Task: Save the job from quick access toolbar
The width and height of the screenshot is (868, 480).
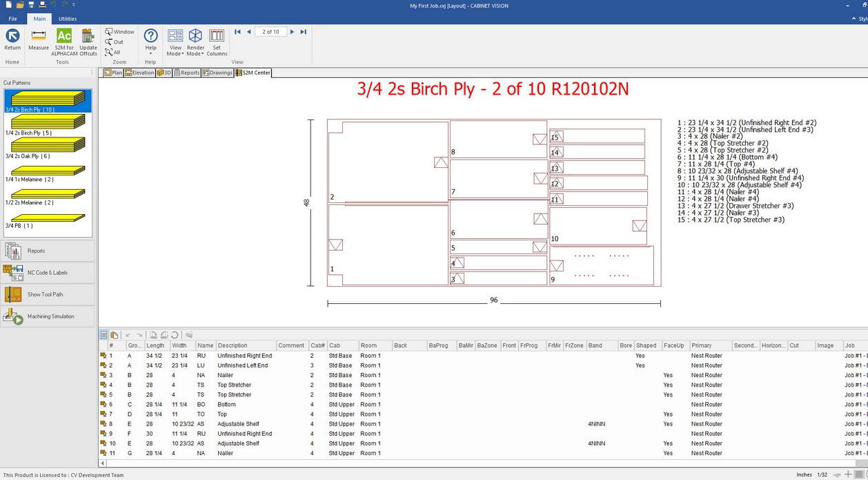Action: point(30,5)
